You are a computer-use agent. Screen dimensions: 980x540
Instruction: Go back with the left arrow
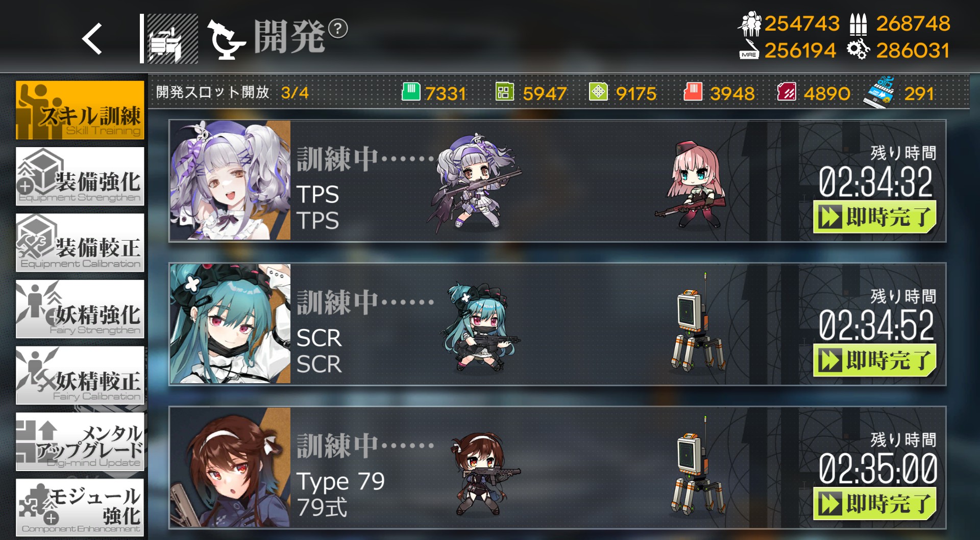coord(92,39)
